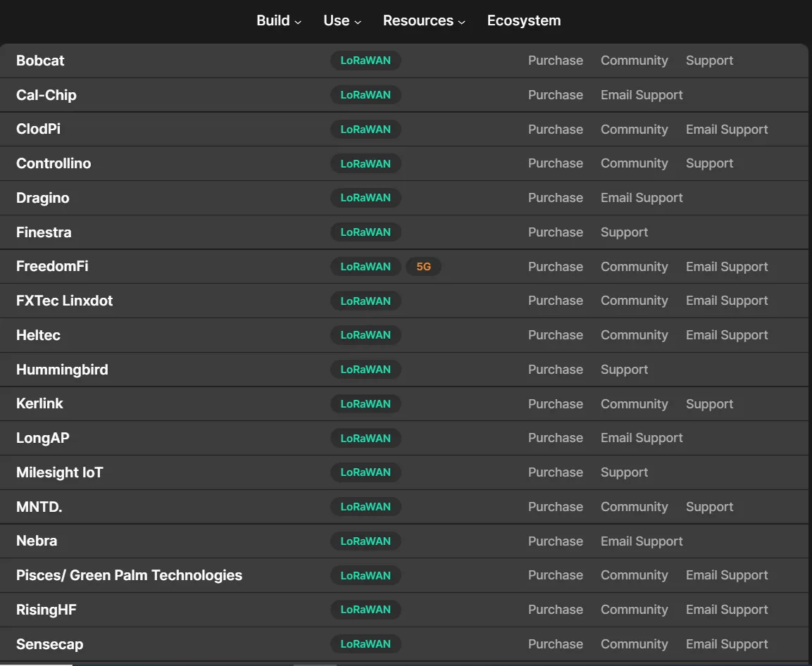Select the Sensecap manufacturer name
The image size is (812, 666).
pos(49,644)
